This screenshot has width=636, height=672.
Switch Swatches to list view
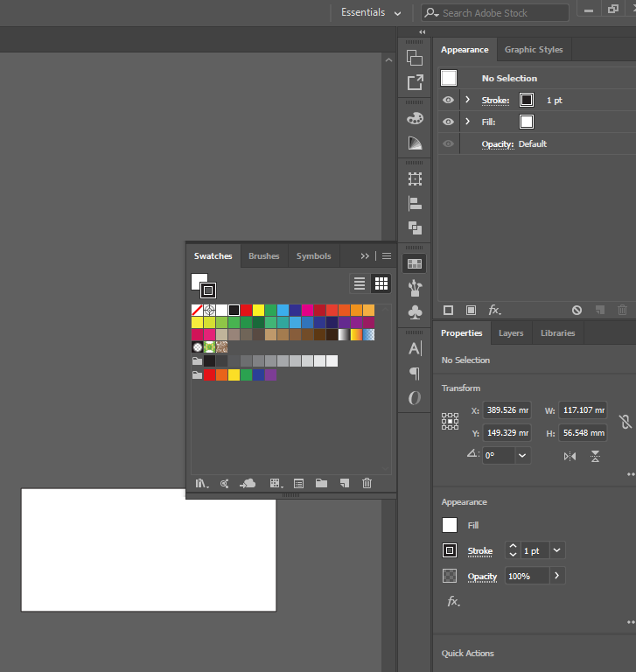pyautogui.click(x=360, y=283)
